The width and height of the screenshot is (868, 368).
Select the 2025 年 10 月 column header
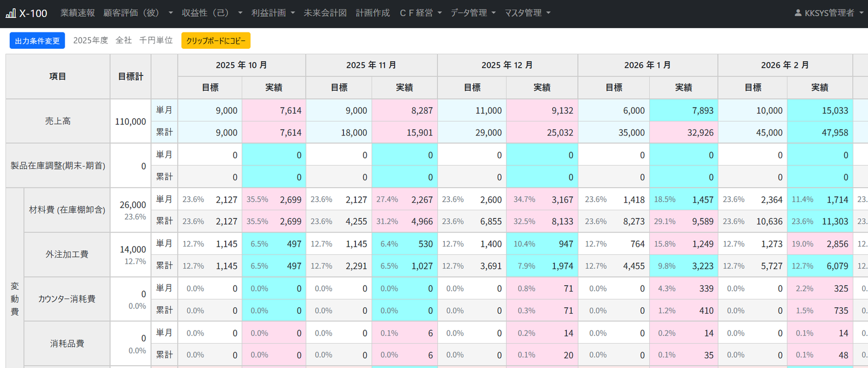pyautogui.click(x=241, y=65)
